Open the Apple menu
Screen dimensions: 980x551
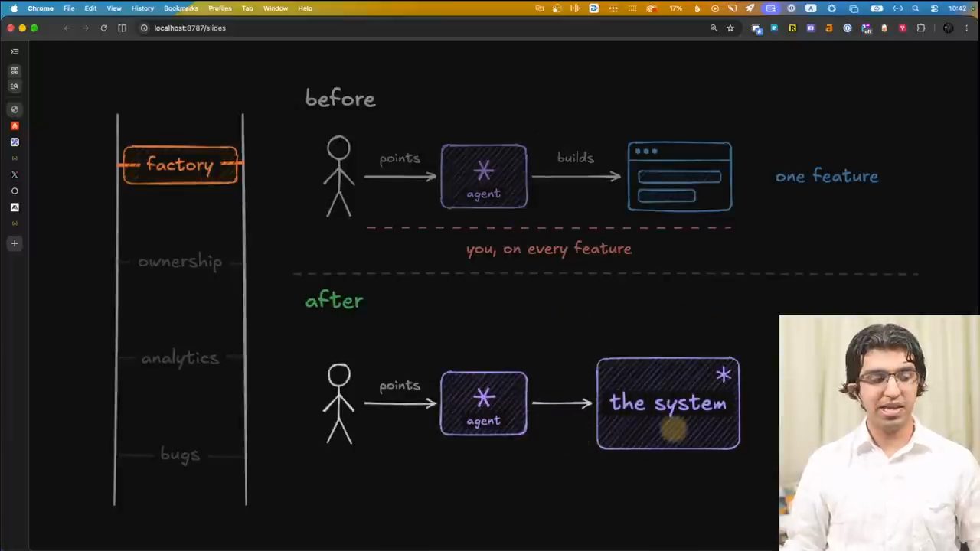pyautogui.click(x=14, y=8)
